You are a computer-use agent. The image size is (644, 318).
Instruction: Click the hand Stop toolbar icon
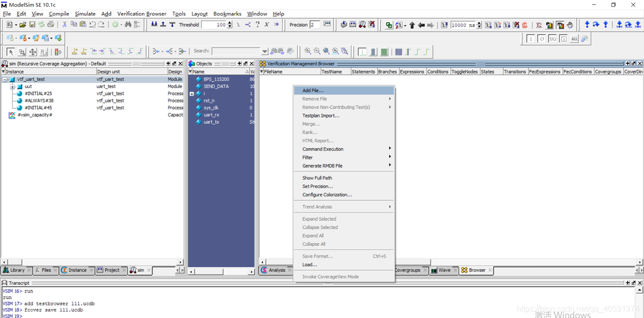(570, 25)
